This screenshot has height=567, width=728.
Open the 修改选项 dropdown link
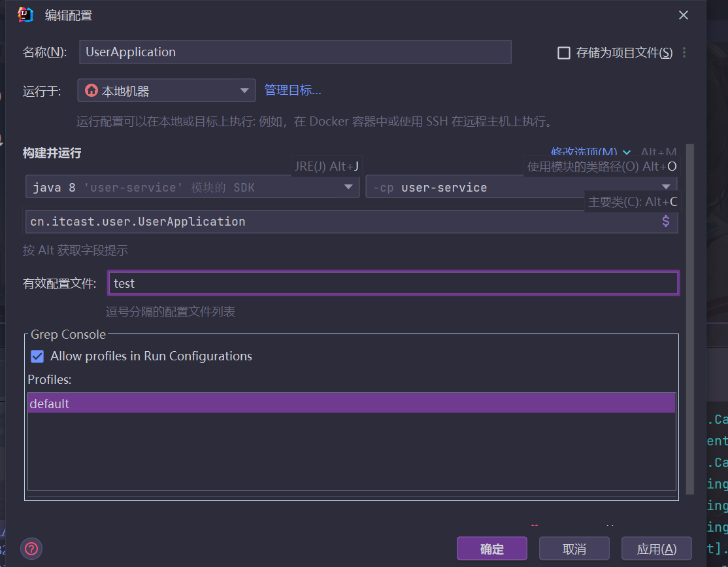coord(590,152)
